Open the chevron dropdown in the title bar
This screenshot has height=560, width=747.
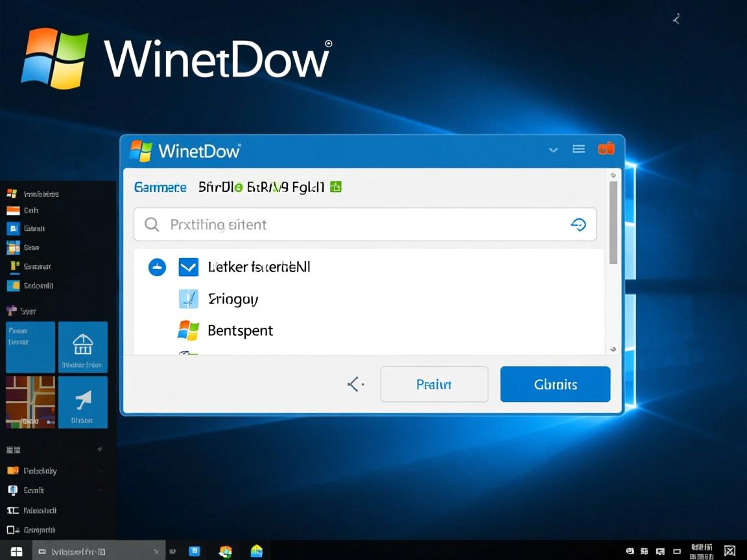tap(553, 149)
